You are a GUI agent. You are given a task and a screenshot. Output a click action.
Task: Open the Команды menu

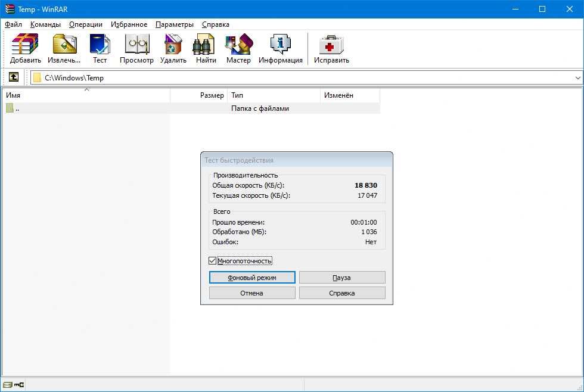coord(45,24)
